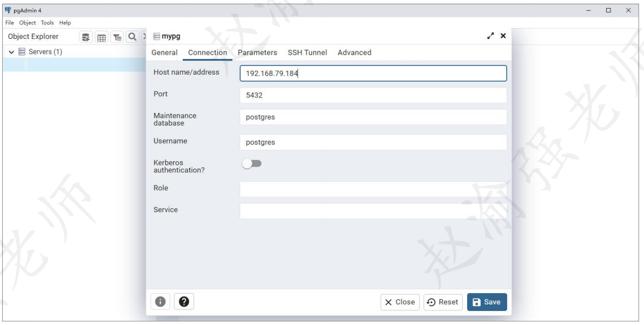
Task: Click the Filtered Rows toolbar icon
Action: pos(117,37)
